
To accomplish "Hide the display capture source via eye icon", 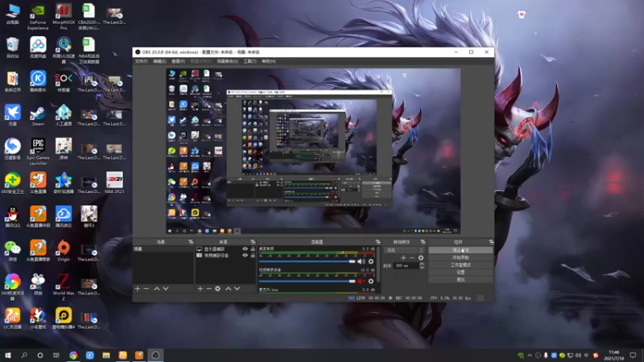I will [246, 249].
